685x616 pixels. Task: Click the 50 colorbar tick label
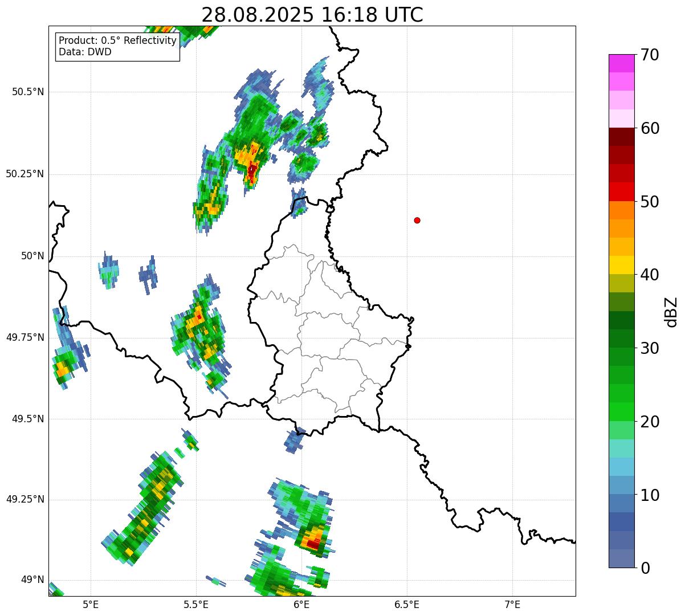pos(650,202)
